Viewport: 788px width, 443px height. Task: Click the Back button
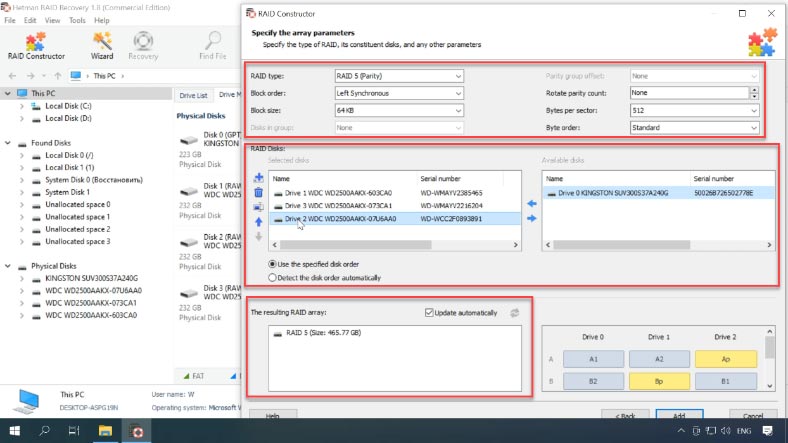click(625, 414)
